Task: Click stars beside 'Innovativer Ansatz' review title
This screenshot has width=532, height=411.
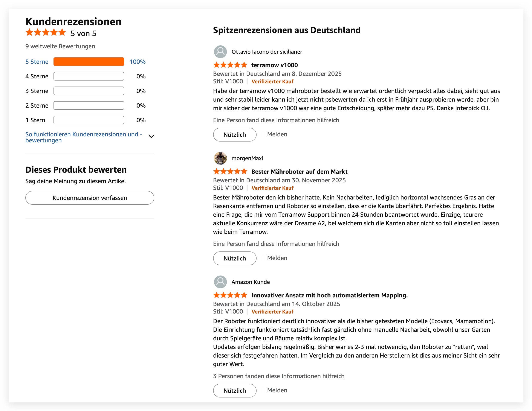Action: 230,295
